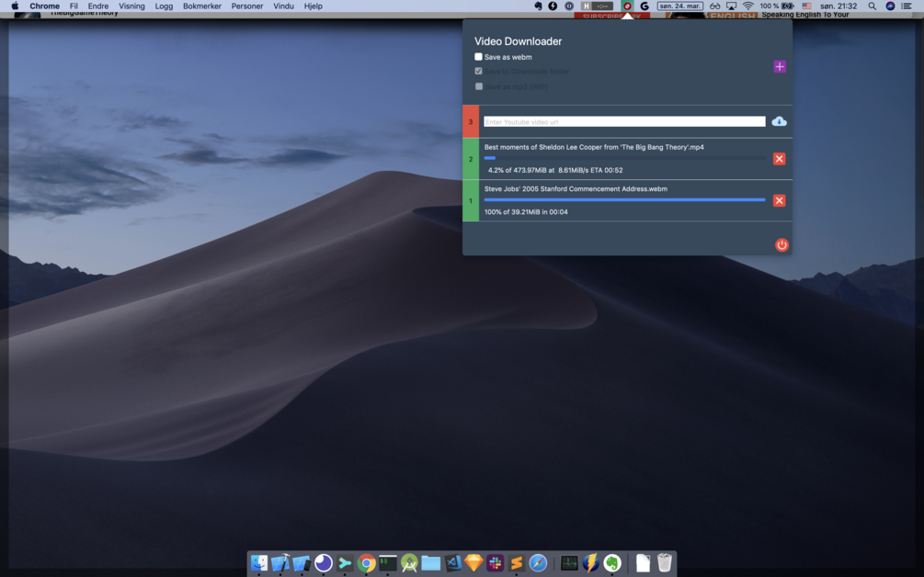
Task: Click the glasses menu bar icon
Action: click(x=714, y=6)
